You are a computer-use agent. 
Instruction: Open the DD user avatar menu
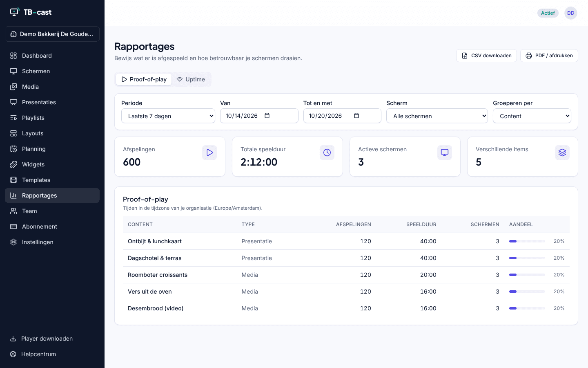coord(571,13)
